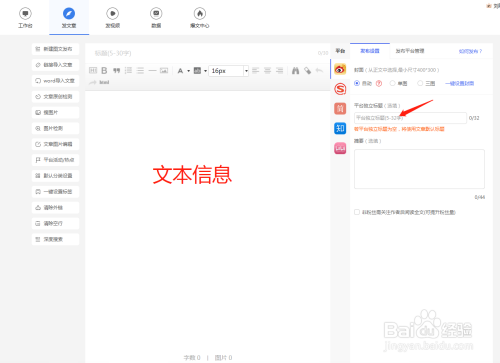500x363 pixels.
Task: Click the 搜图片 sidebar button
Action: pyautogui.click(x=56, y=112)
